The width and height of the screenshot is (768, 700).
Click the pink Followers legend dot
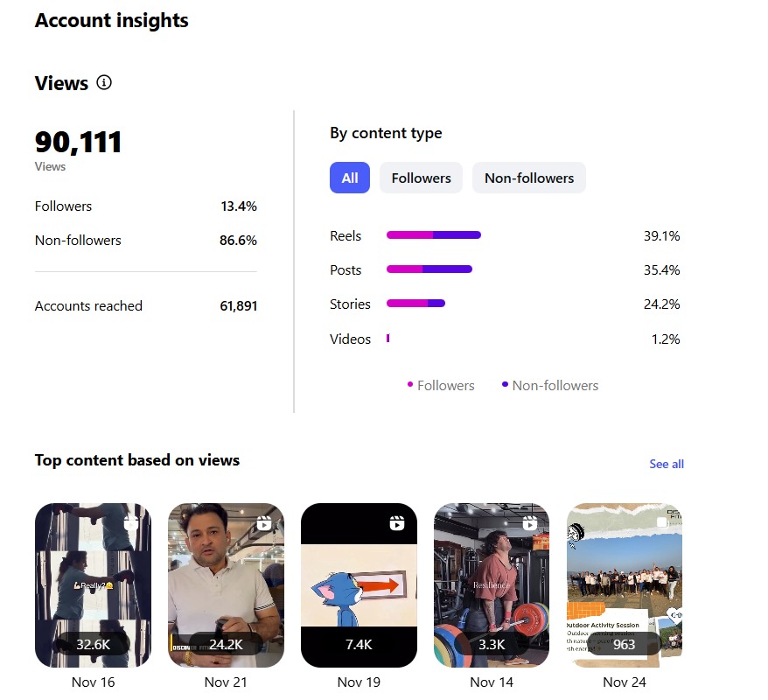(x=408, y=385)
